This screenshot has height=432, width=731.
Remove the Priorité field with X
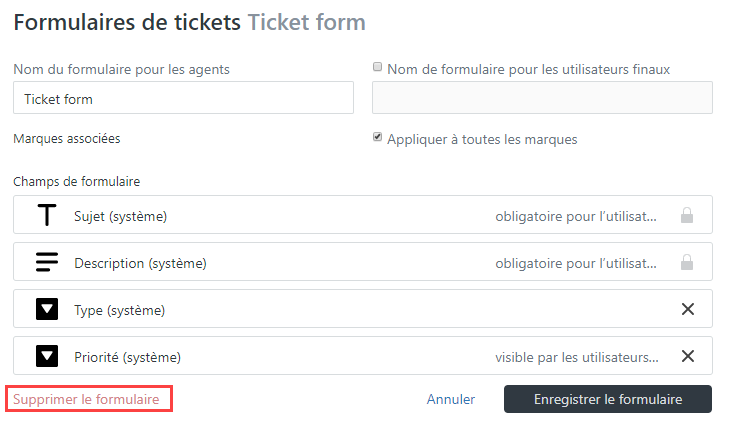point(688,356)
